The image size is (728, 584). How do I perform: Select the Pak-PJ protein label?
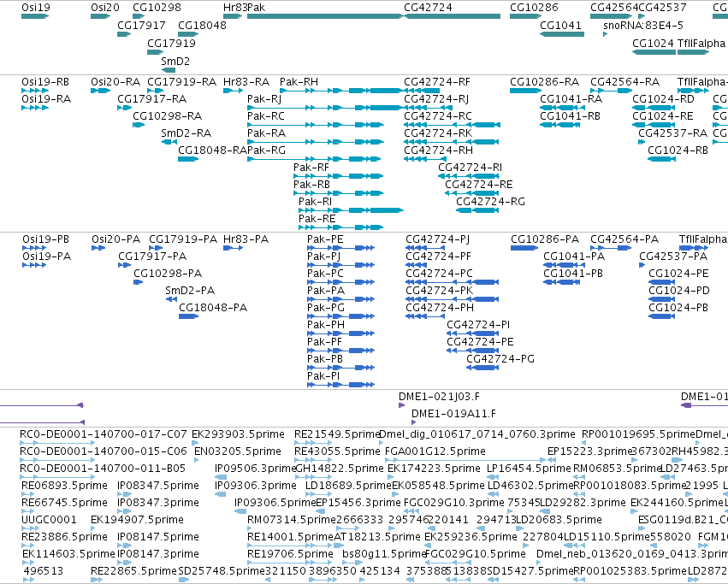[x=323, y=257]
